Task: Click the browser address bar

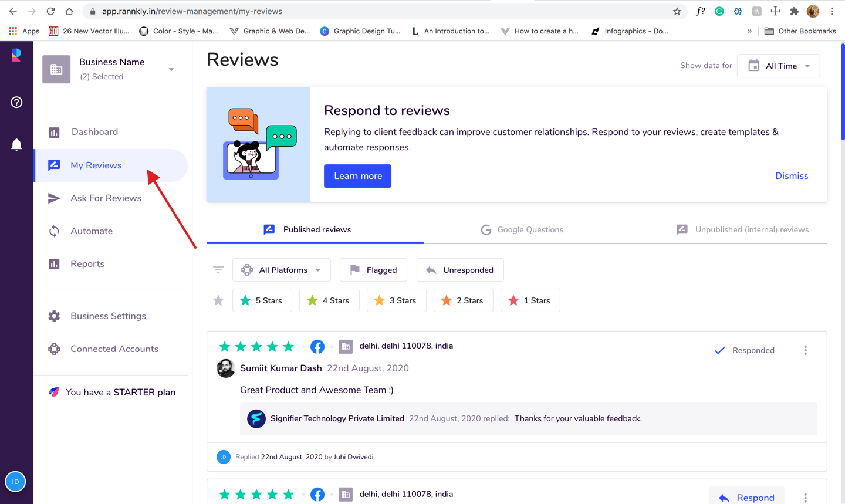Action: [384, 11]
